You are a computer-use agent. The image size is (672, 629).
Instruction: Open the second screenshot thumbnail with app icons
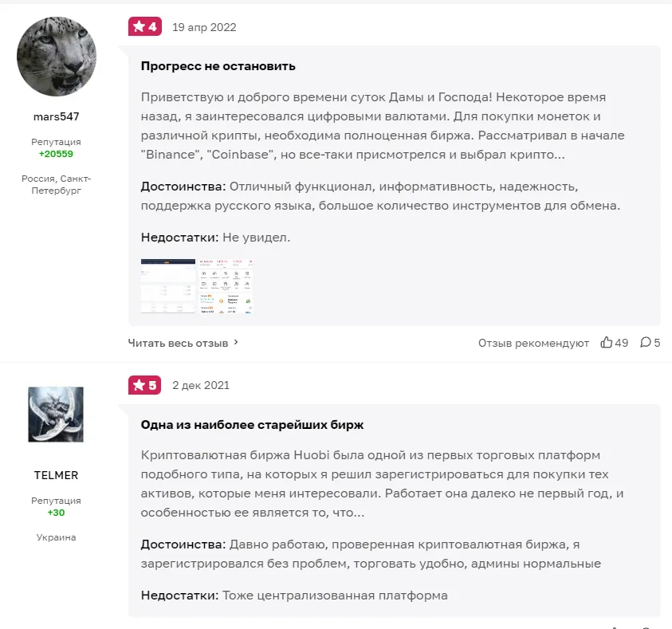[x=227, y=286]
